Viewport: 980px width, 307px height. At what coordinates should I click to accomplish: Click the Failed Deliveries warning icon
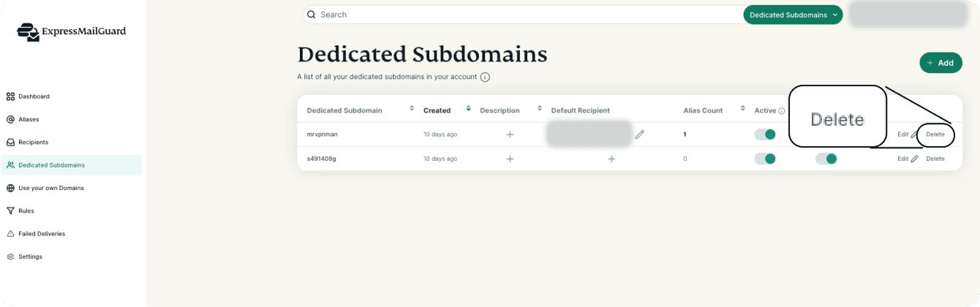coord(10,234)
